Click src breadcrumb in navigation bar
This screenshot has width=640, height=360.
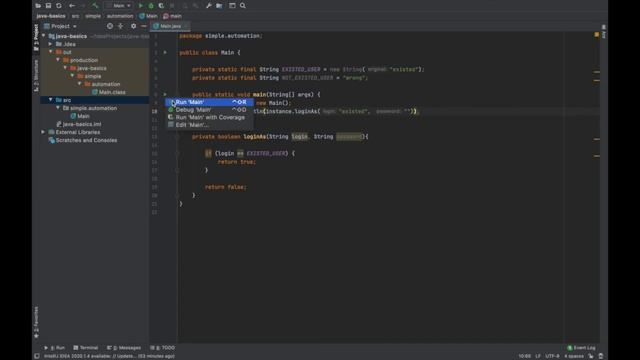point(76,16)
